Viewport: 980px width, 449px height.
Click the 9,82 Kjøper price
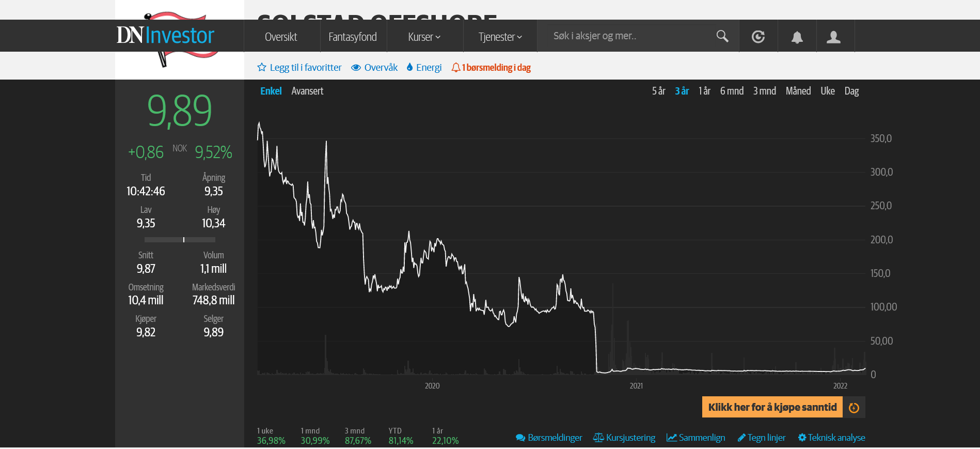click(x=146, y=332)
